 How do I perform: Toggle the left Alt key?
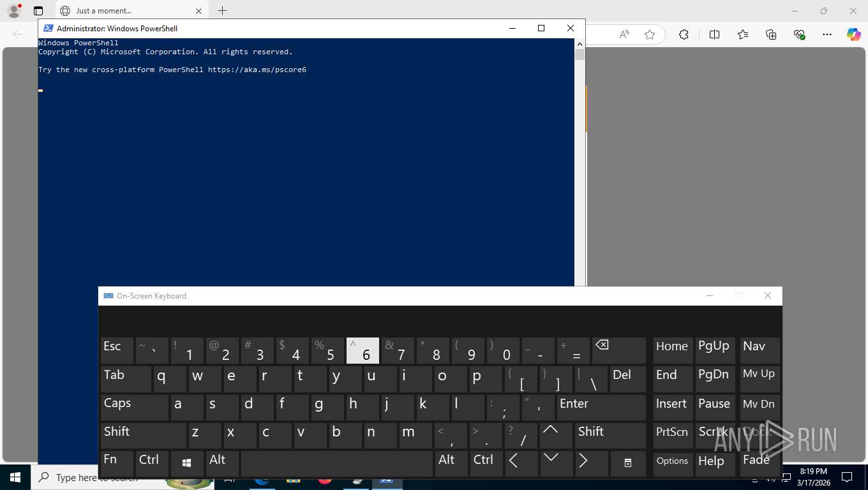pos(222,464)
